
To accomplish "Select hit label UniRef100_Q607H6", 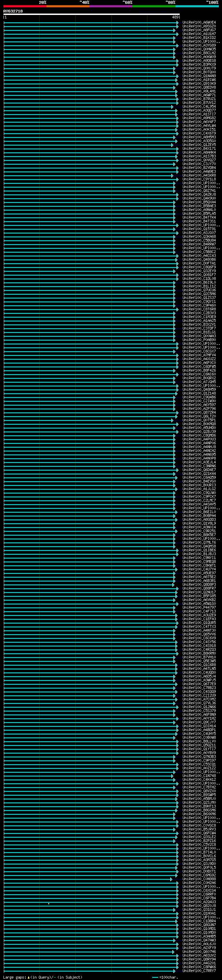I will pos(199,951).
